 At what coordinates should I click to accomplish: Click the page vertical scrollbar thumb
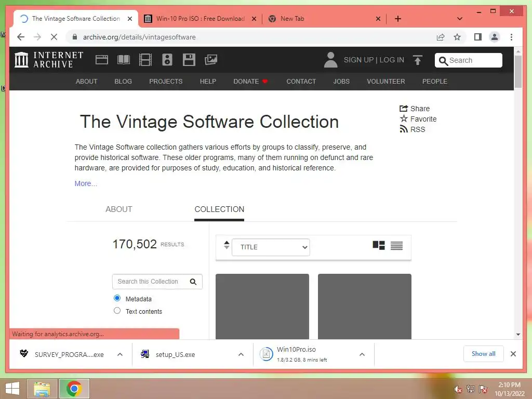click(x=518, y=72)
